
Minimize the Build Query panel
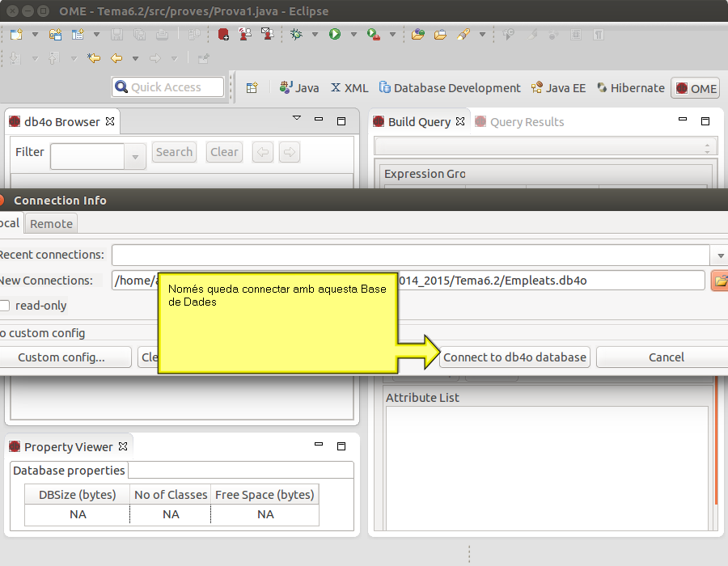click(x=683, y=119)
